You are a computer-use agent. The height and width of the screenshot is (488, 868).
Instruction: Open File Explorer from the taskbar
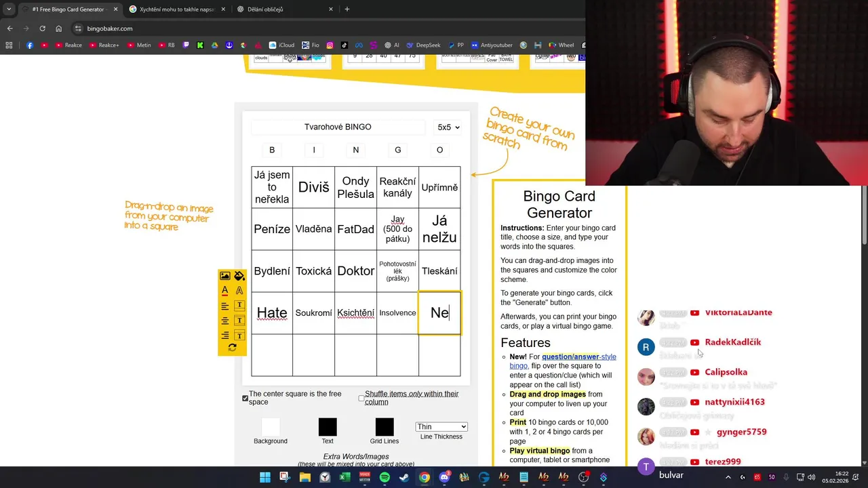pos(305,477)
